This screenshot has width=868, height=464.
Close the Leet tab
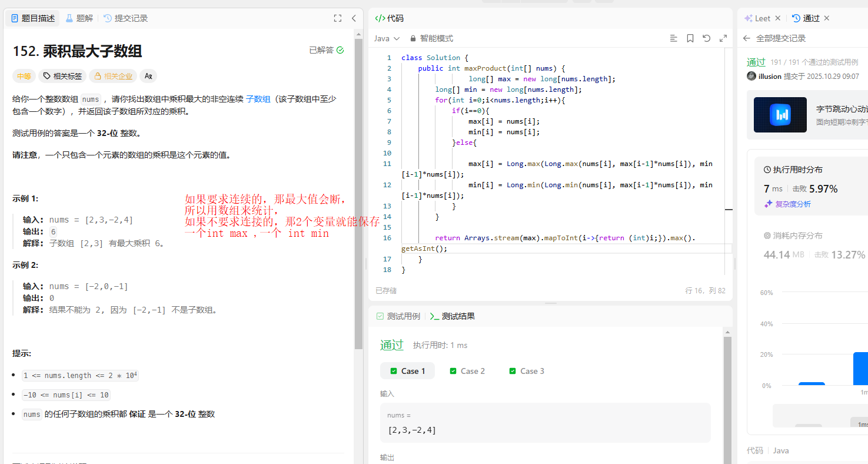click(x=778, y=18)
